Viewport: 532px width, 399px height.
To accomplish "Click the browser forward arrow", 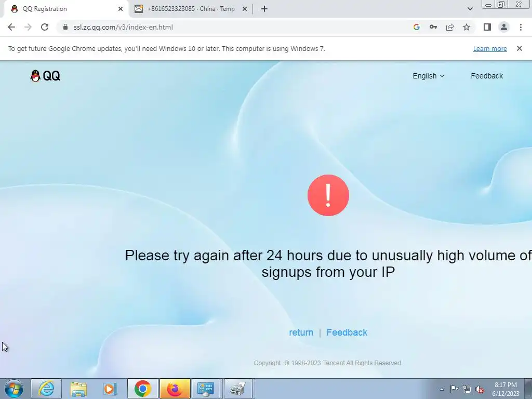I will tap(28, 27).
